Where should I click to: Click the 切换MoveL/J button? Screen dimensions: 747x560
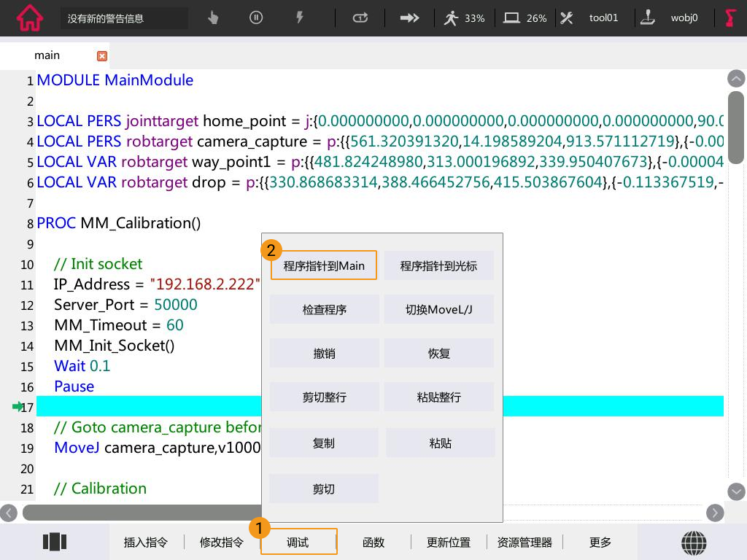pos(439,310)
